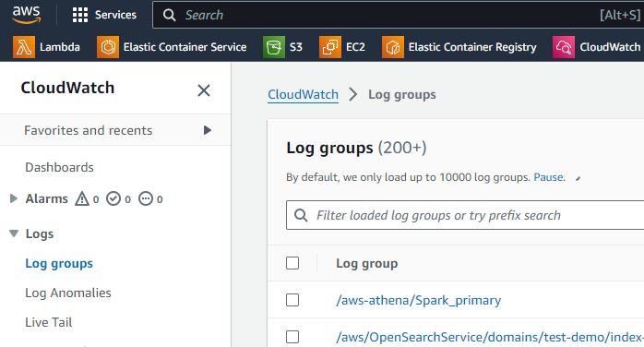The width and height of the screenshot is (644, 347).
Task: Select Logs heading in the sidebar
Action: pyautogui.click(x=40, y=233)
